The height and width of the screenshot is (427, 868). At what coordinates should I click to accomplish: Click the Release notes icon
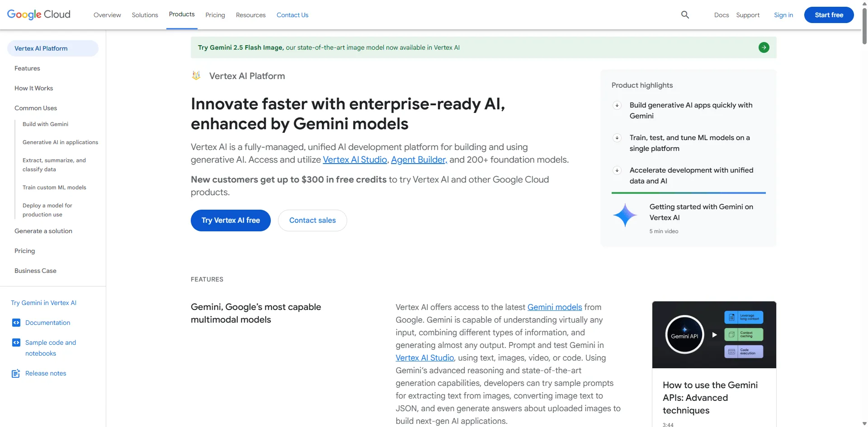[16, 373]
